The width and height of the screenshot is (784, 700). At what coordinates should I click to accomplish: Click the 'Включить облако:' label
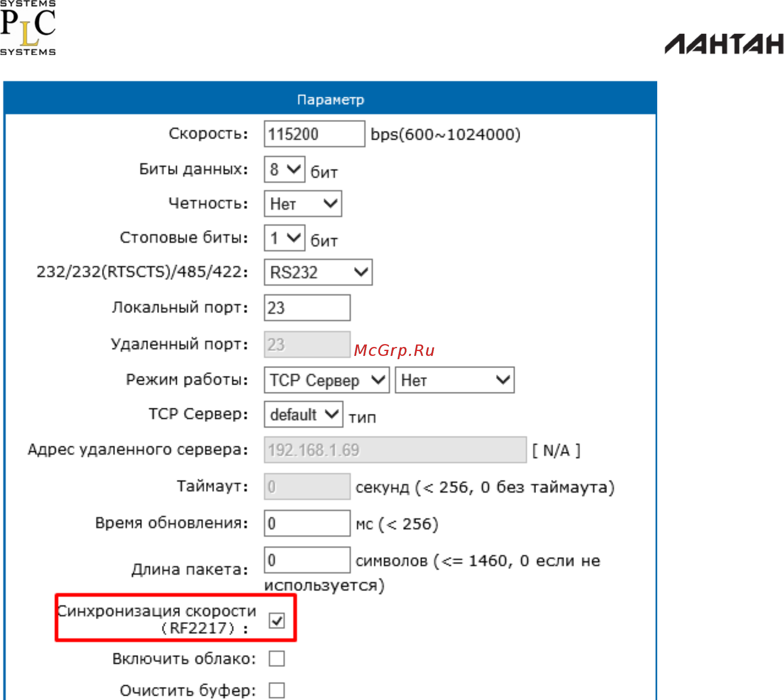pyautogui.click(x=184, y=658)
